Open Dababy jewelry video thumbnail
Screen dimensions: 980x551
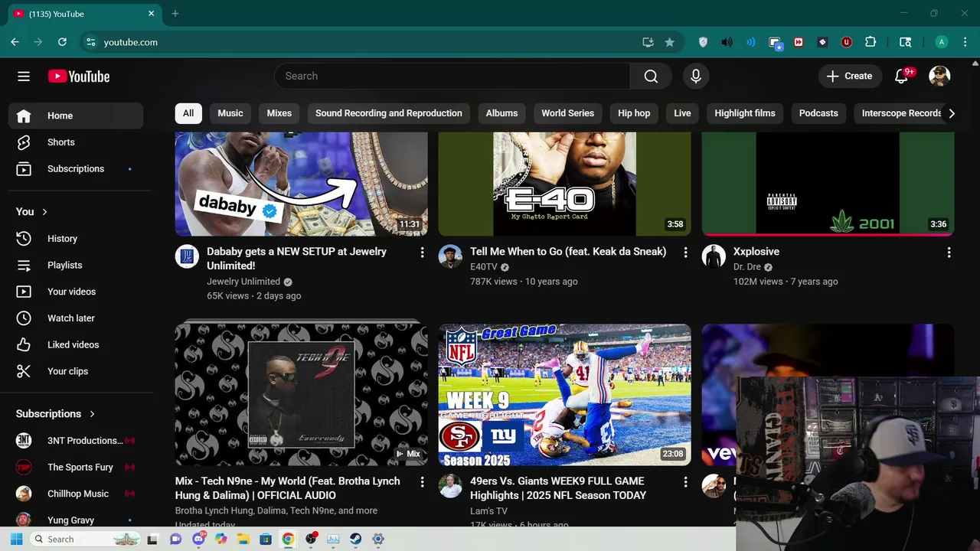[301, 184]
